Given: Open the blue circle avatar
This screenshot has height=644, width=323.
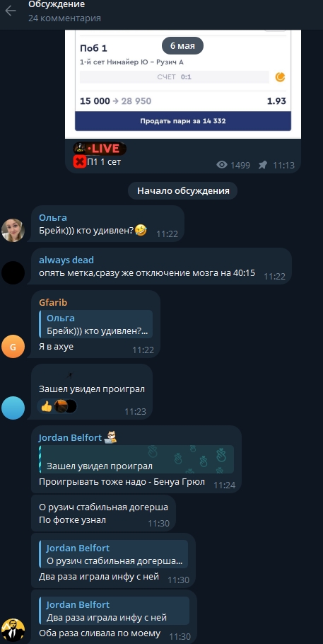Looking at the screenshot, I should pos(13,408).
